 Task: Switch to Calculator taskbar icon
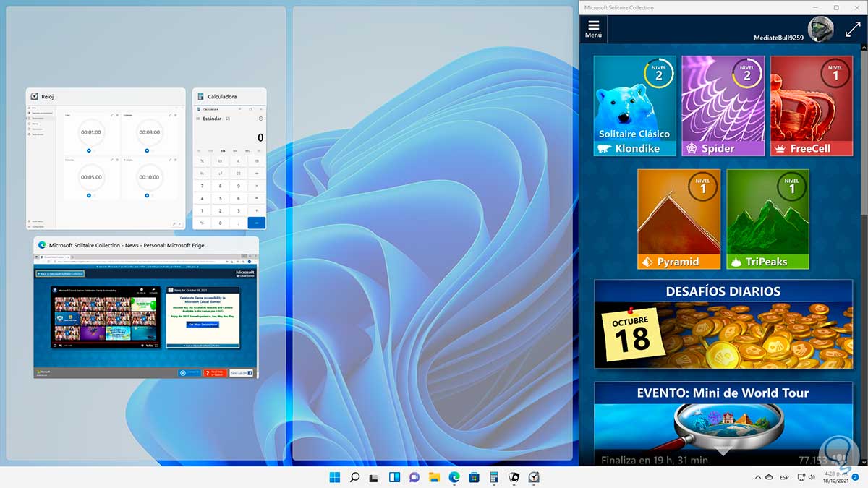coord(494,477)
